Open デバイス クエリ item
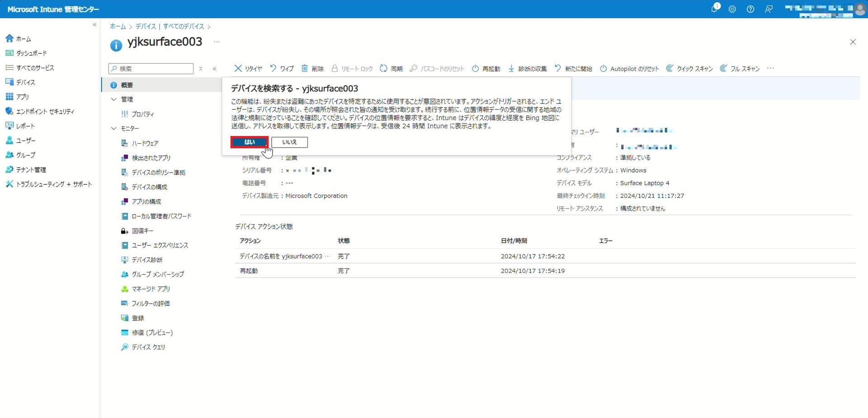The height and width of the screenshot is (418, 868). click(x=143, y=347)
